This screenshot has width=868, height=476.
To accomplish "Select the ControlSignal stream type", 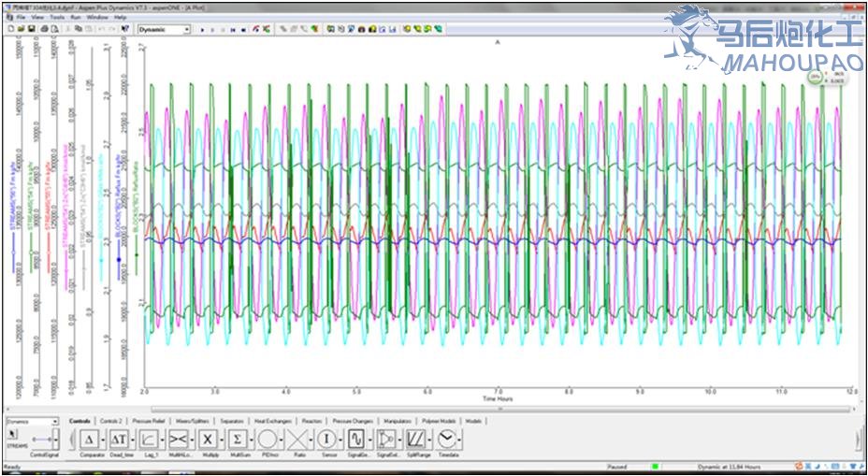I will 40,440.
